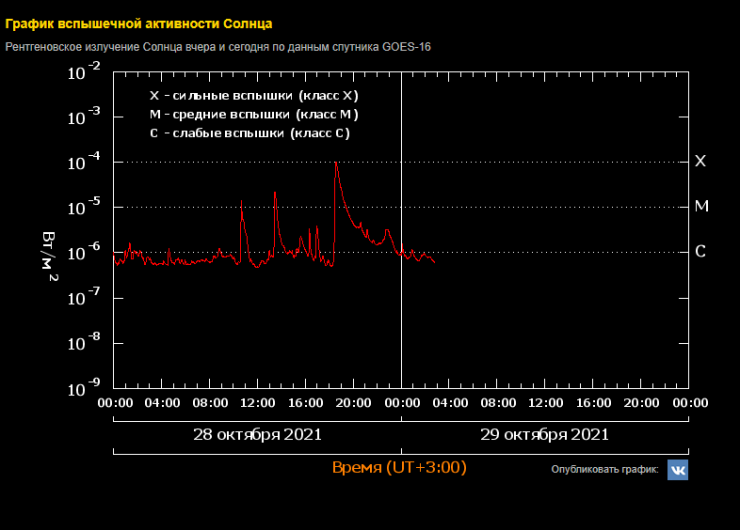The image size is (740, 530).
Task: Click the '28 октября 2021' date label
Action: 257,435
